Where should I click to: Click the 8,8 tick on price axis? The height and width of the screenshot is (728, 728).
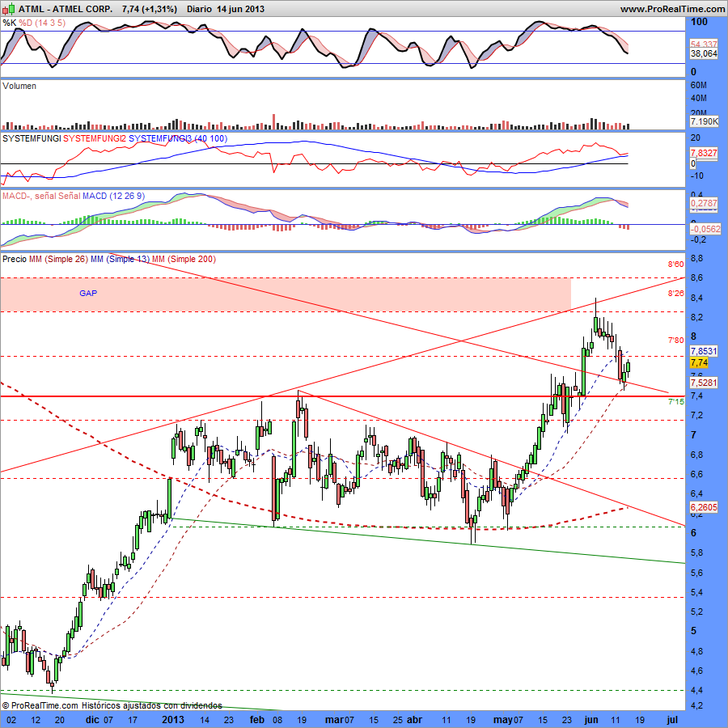click(x=697, y=259)
